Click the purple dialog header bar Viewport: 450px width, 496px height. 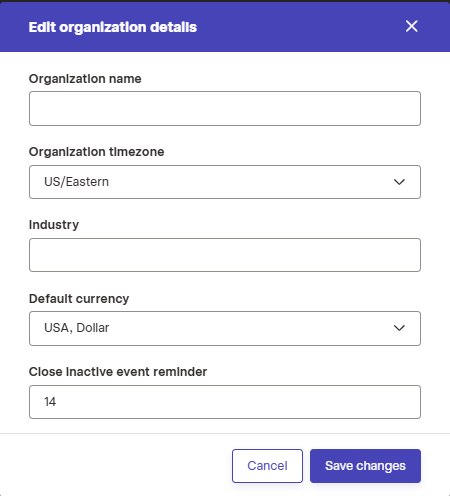pyautogui.click(x=225, y=27)
